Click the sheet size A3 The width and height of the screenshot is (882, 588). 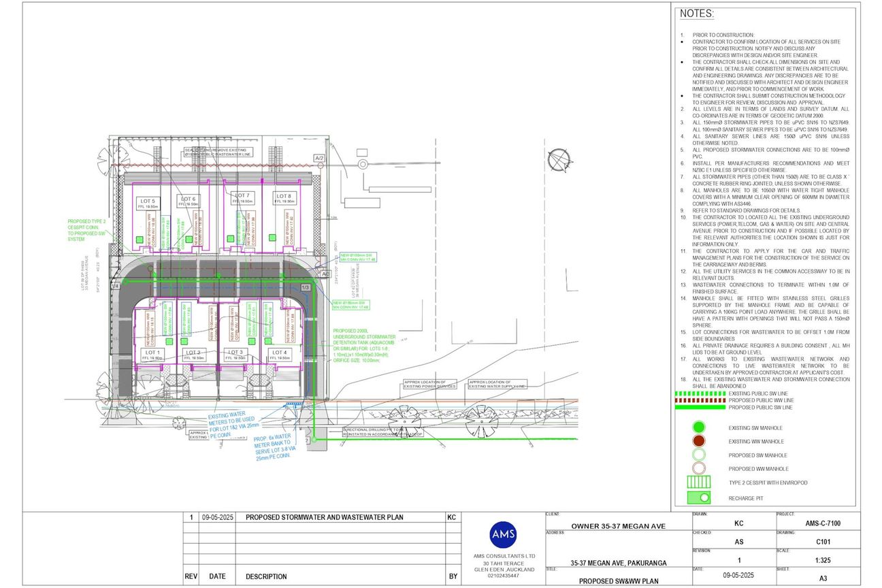click(x=823, y=579)
